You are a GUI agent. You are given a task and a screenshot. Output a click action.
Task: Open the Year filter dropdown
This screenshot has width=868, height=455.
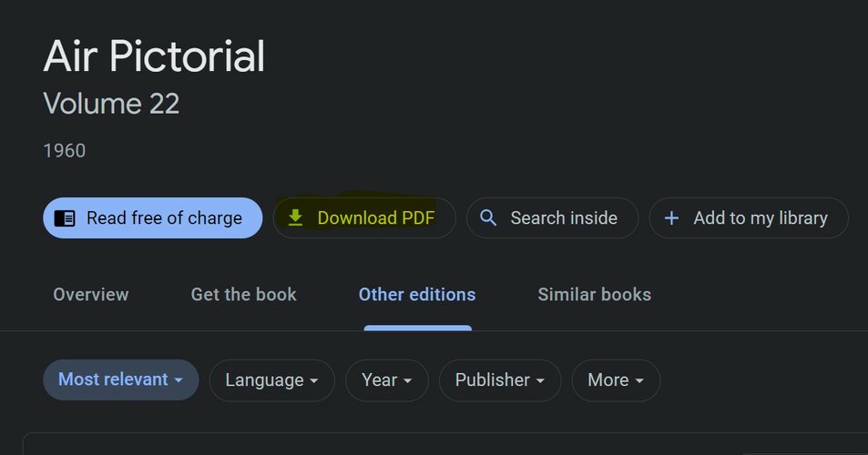pyautogui.click(x=387, y=380)
